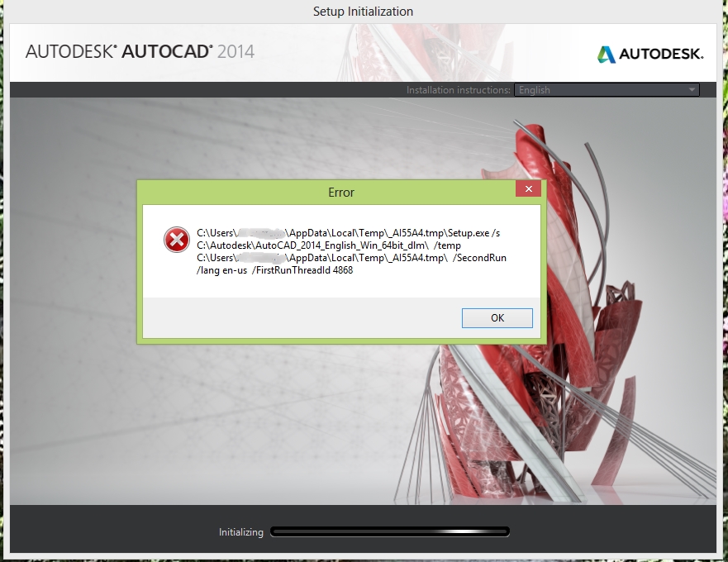Viewport: 728px width, 562px height.
Task: Click the Setup.exe path line in error message
Action: point(348,233)
